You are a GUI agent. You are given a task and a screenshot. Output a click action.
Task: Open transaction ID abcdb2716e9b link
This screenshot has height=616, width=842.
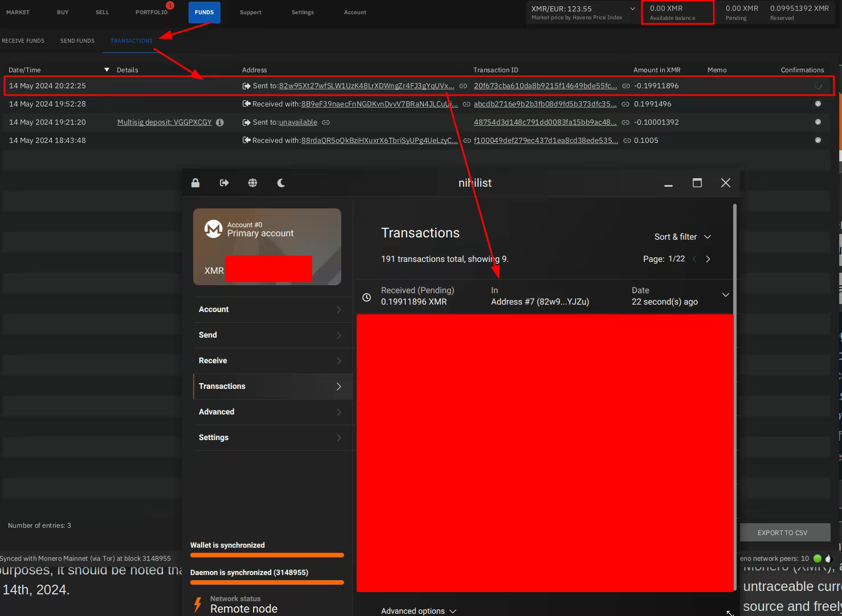point(545,104)
